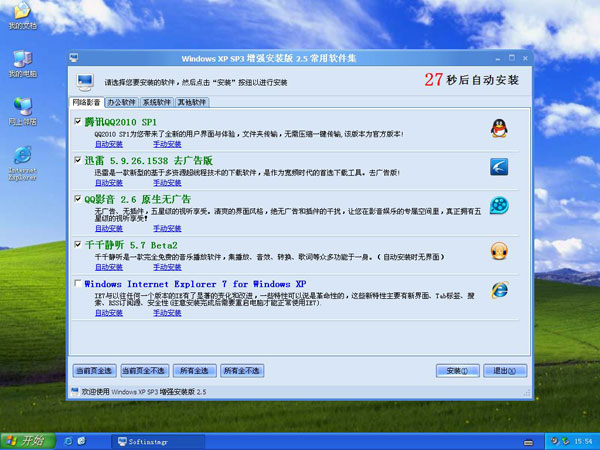Viewport: 600px width, 450px height.
Task: Click the Tencent QQ penguin icon
Action: pos(499,128)
